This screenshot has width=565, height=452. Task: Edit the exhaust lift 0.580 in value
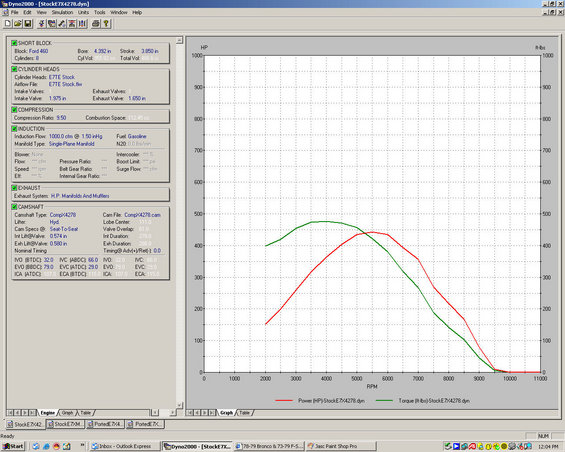coord(58,244)
